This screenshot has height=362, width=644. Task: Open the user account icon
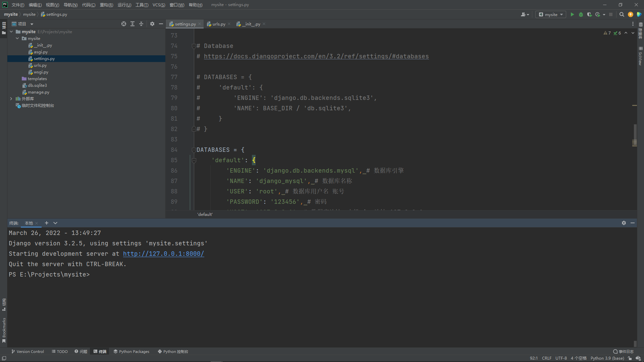[x=525, y=14]
